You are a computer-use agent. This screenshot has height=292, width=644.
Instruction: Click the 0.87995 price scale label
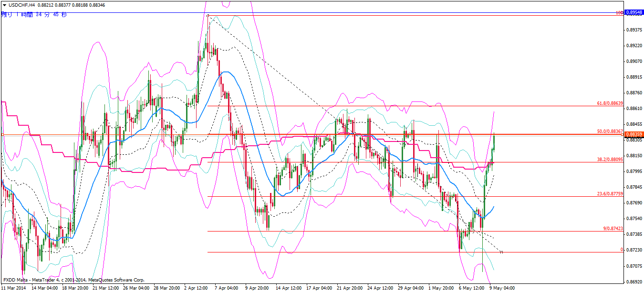634,171
